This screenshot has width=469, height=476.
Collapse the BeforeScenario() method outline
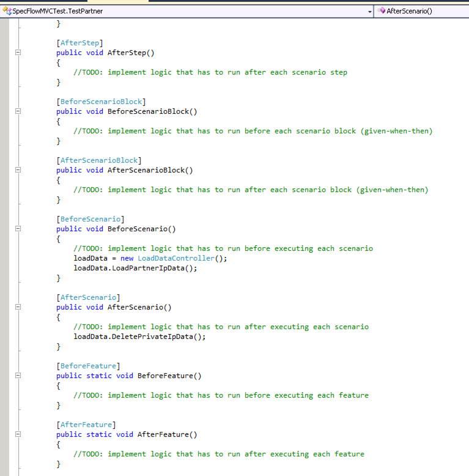[x=18, y=229]
